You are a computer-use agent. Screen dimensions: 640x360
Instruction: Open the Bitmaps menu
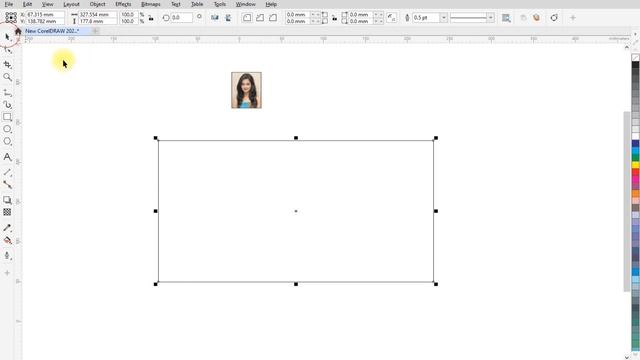click(151, 4)
